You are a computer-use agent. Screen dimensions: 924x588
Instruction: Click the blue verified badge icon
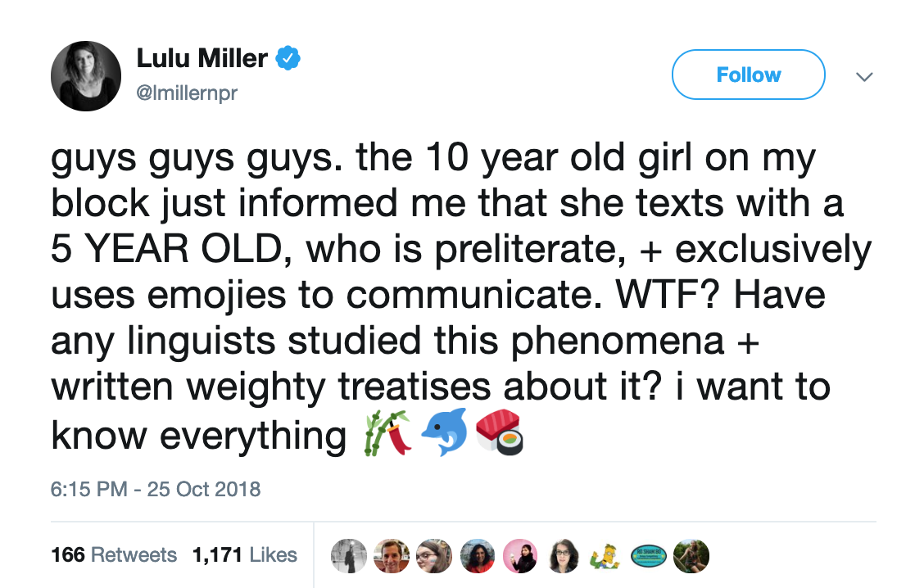coord(286,57)
